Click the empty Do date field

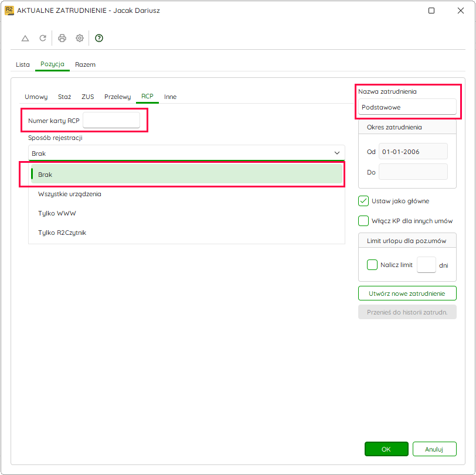(413, 172)
